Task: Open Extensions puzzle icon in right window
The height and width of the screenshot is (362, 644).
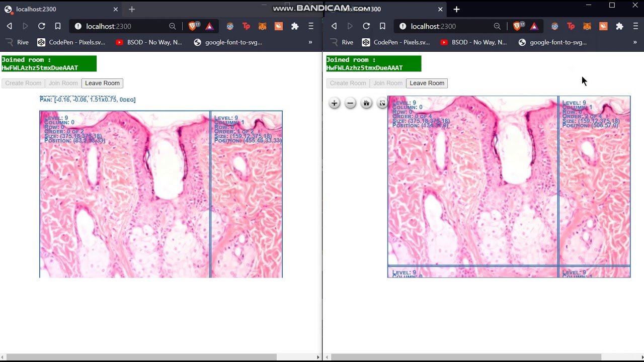Action: (x=619, y=26)
